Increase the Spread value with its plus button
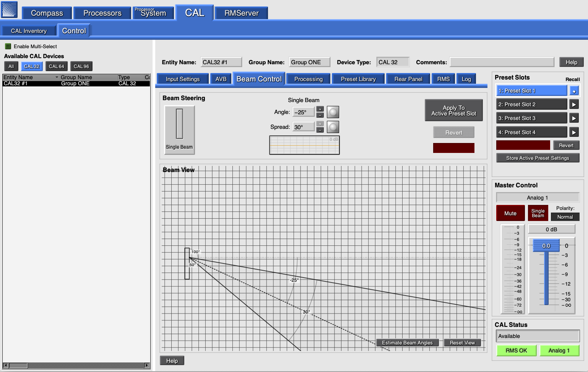Screen dimensions: 588x372 point(320,124)
